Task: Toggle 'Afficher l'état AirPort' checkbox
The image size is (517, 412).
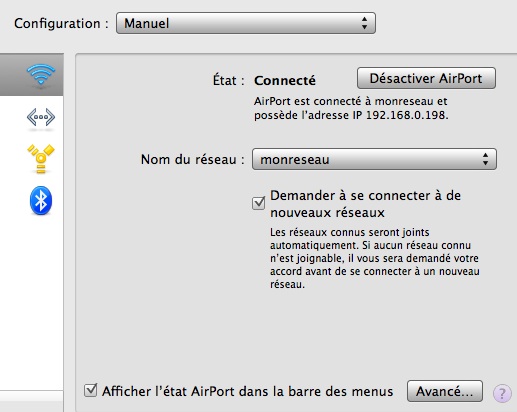Action: click(x=90, y=390)
